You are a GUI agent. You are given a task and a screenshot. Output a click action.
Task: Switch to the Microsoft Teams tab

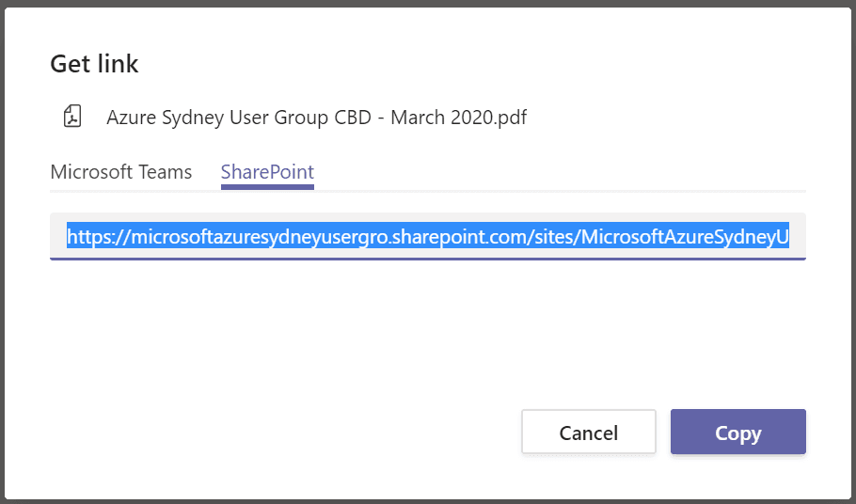[121, 172]
